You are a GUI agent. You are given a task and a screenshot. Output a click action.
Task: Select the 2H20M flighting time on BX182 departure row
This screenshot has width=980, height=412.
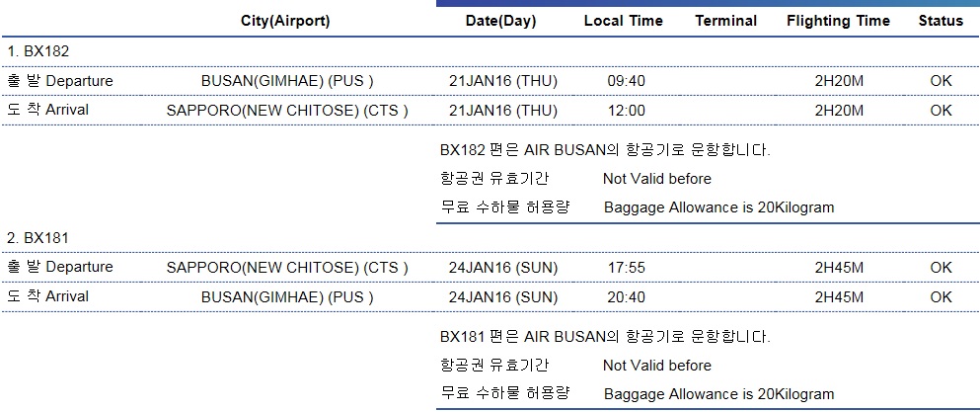[x=839, y=81]
